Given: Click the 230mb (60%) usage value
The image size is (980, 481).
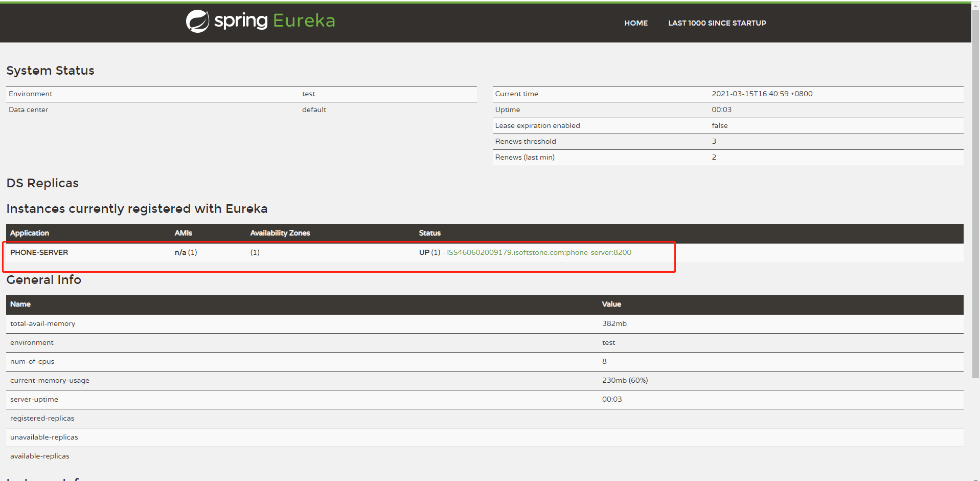Looking at the screenshot, I should 625,380.
